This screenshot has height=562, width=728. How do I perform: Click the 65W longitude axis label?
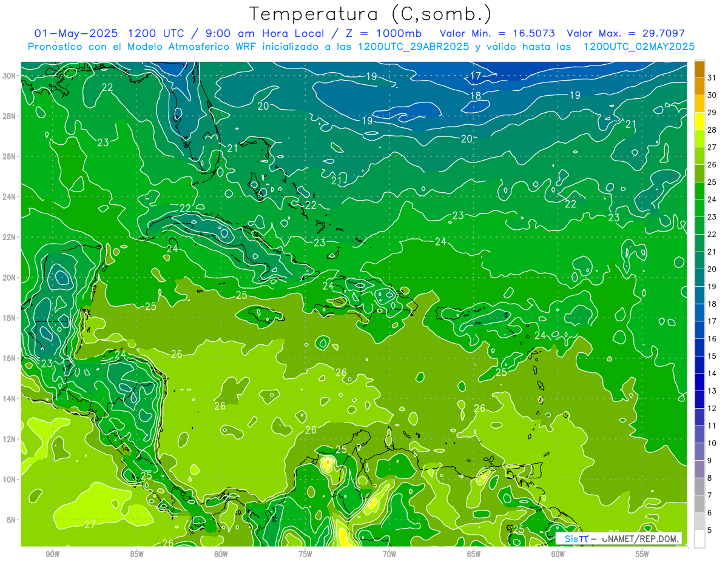(x=474, y=555)
